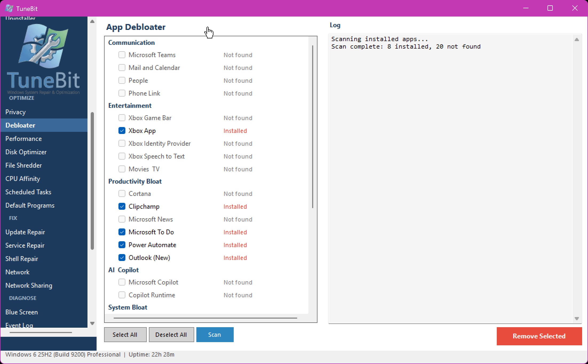
Task: Open Network Sharing page
Action: click(x=44, y=285)
